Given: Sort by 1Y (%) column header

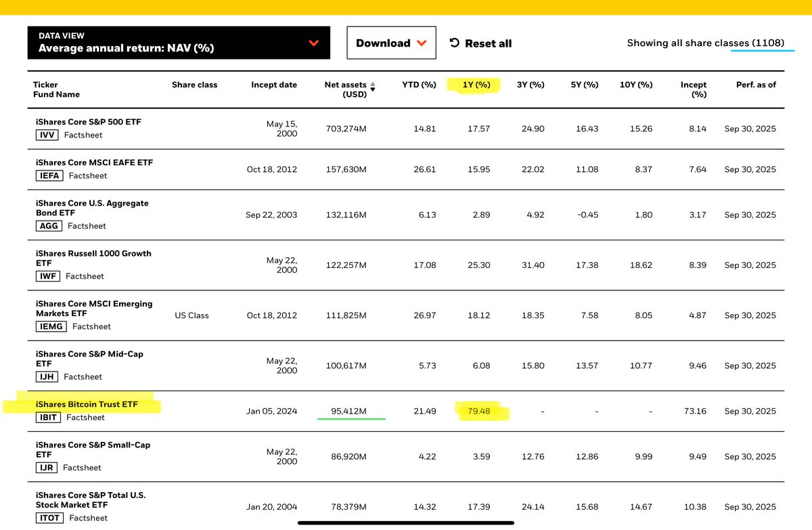Looking at the screenshot, I should (476, 85).
